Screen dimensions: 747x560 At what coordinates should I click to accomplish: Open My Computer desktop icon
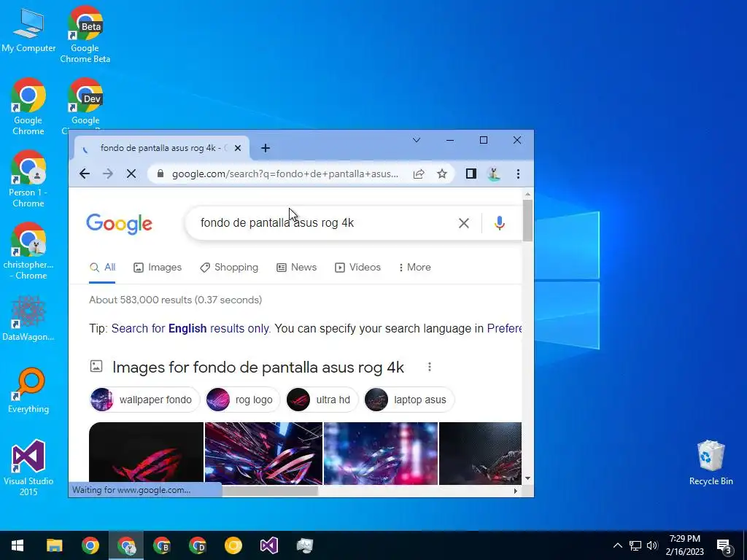pyautogui.click(x=28, y=29)
